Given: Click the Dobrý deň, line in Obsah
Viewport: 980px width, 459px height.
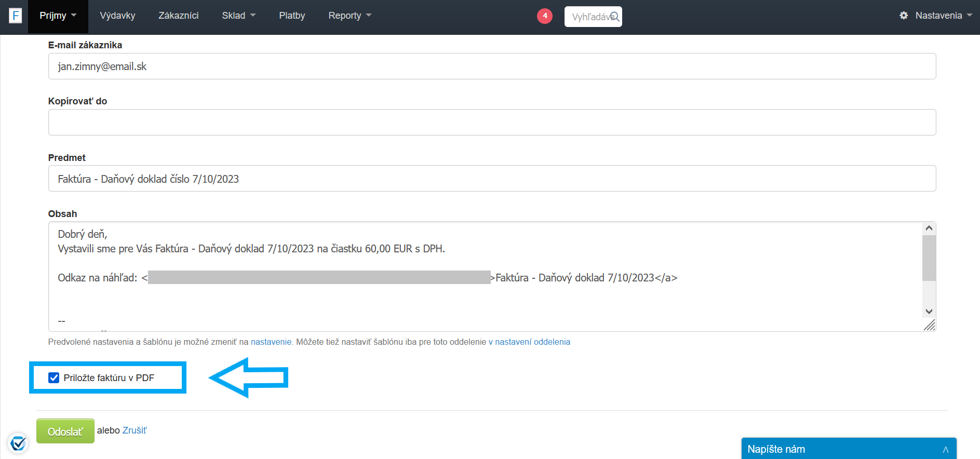Looking at the screenshot, I should pyautogui.click(x=83, y=234).
